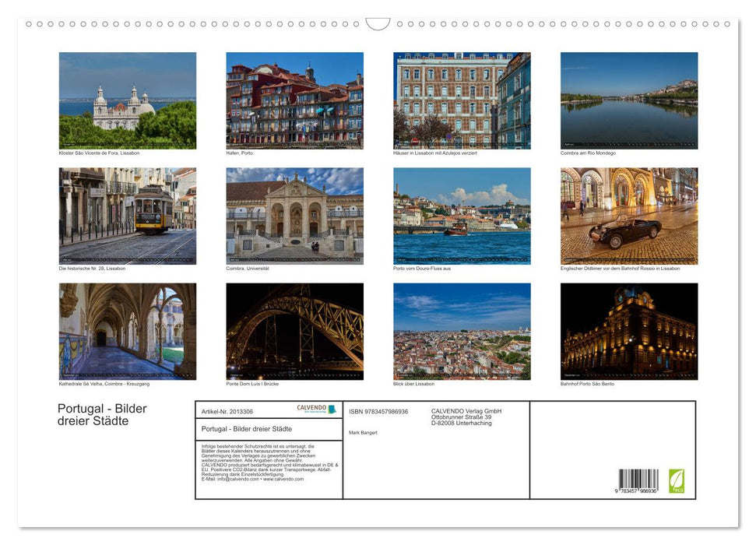Click the Englischer Oldtimer photo caption
Viewport: 756px width, 545px height.
pos(620,267)
